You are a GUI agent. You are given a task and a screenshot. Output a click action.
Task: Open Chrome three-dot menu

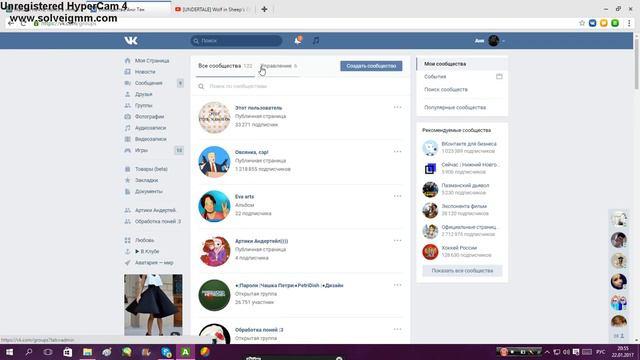pyautogui.click(x=629, y=23)
